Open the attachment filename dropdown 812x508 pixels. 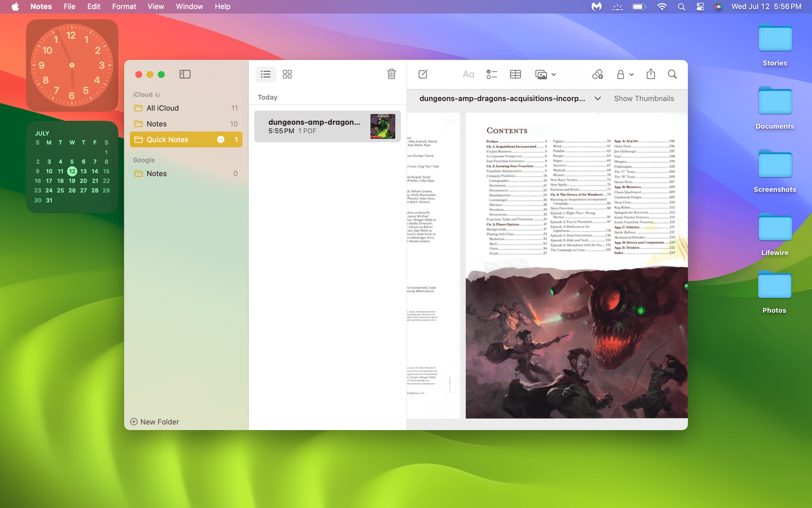point(598,99)
